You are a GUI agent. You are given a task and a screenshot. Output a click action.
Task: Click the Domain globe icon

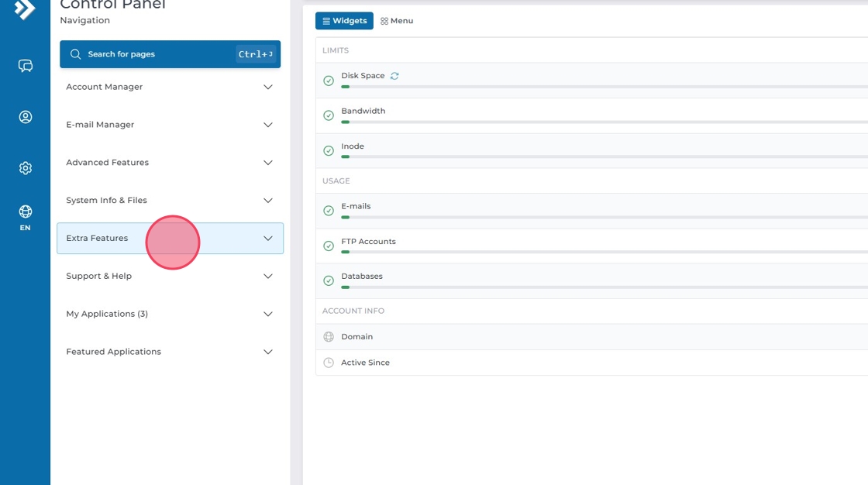tap(329, 337)
